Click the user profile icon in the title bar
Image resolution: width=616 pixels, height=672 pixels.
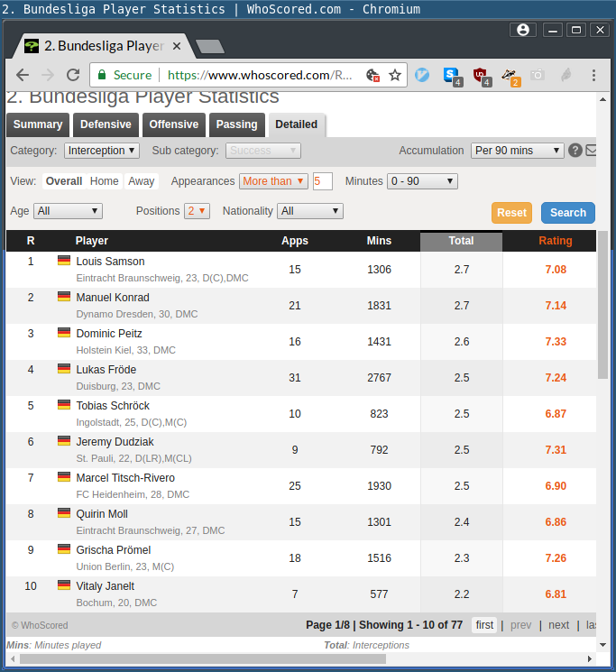(522, 30)
